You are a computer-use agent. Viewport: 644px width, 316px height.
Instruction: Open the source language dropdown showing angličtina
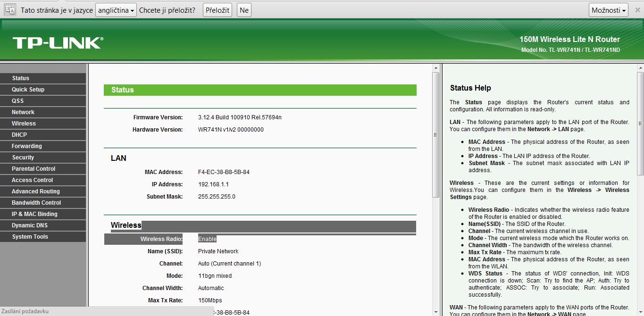[116, 10]
